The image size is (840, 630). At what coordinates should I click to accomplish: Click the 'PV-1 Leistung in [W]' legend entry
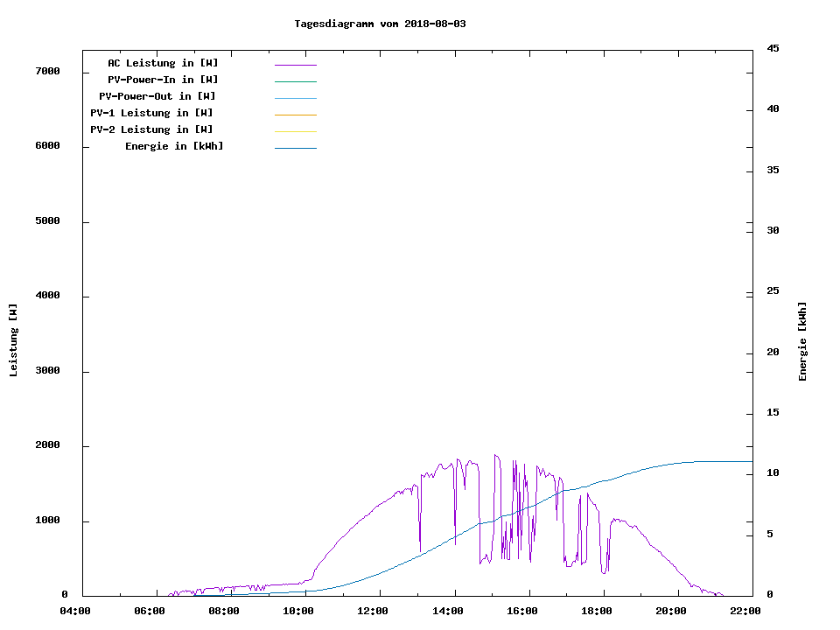(151, 113)
